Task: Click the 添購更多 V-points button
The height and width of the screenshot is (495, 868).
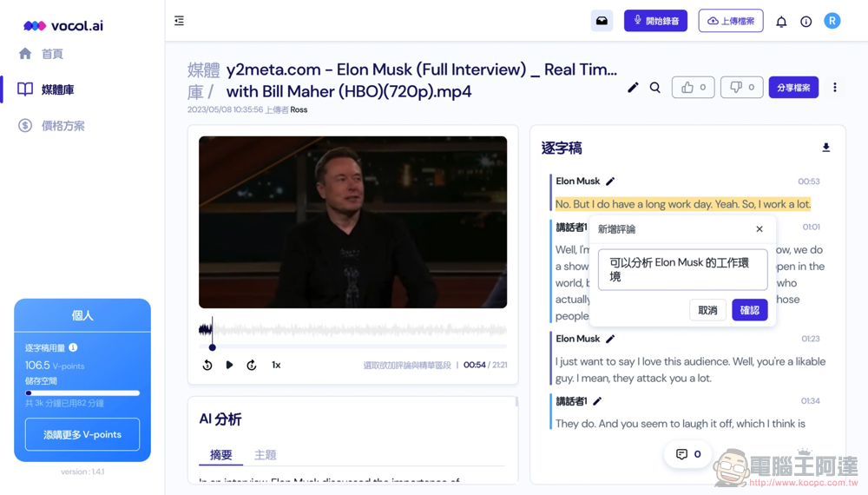Action: coord(82,434)
